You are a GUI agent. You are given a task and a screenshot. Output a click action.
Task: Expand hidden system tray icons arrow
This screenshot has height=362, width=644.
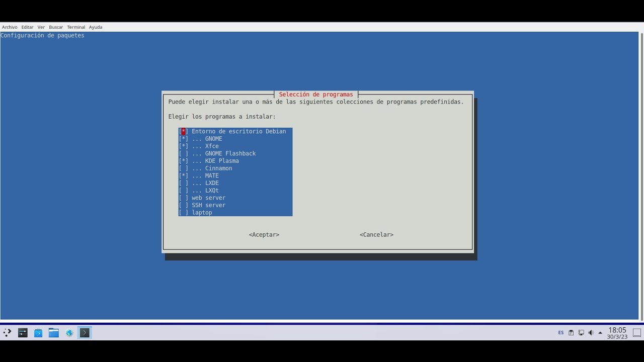coord(600,333)
